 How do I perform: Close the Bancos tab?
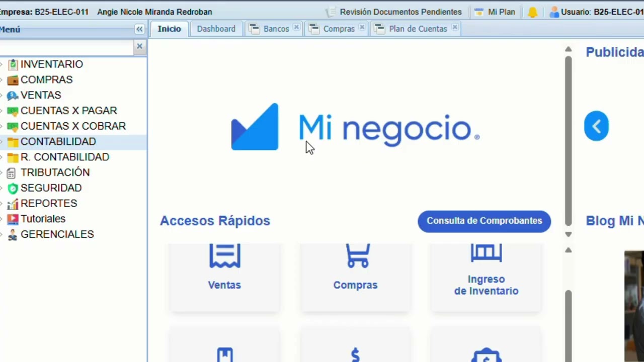coord(296,28)
